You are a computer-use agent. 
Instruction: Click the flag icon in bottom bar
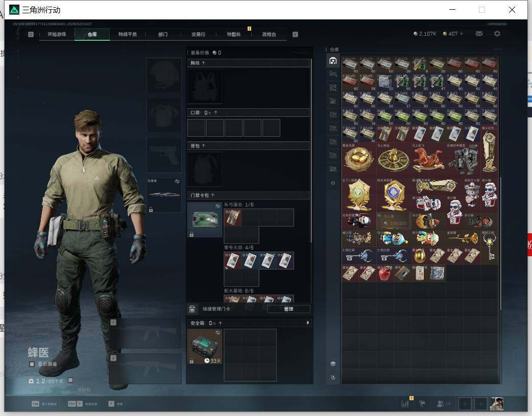(422, 404)
